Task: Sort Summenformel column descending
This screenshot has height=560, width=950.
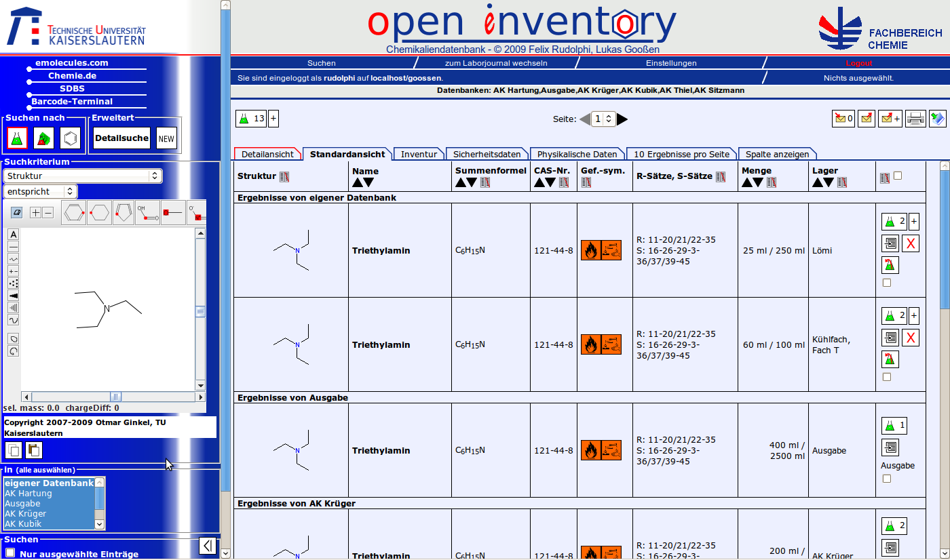Action: coord(472,182)
